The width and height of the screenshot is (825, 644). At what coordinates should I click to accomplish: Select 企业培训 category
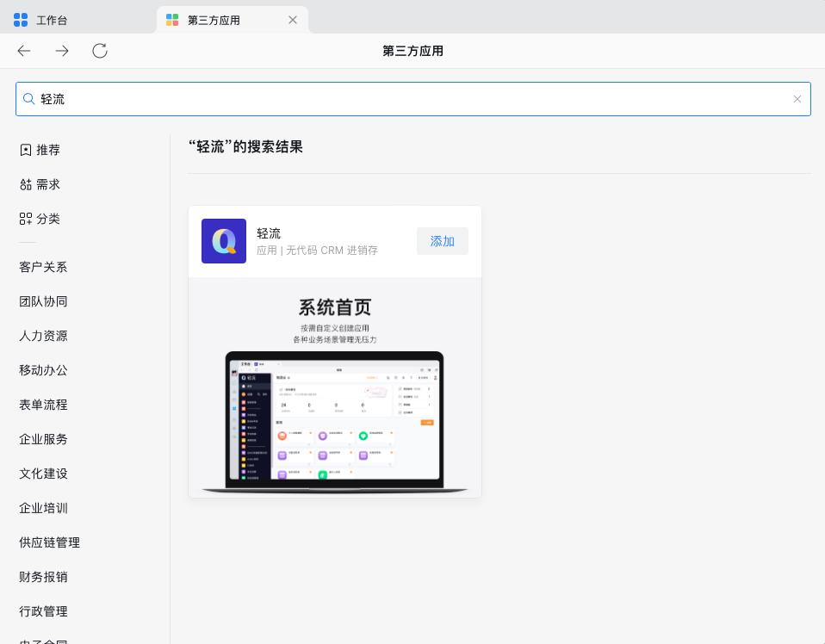[43, 508]
